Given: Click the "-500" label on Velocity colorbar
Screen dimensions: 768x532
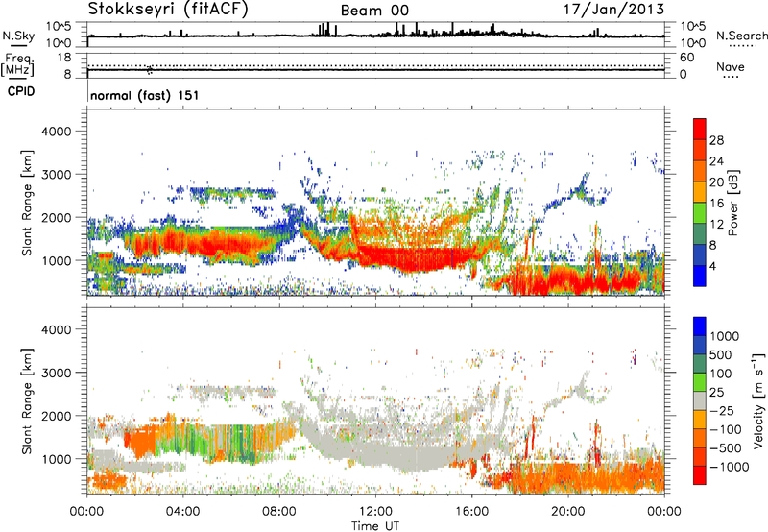Looking at the screenshot, I should point(726,447).
